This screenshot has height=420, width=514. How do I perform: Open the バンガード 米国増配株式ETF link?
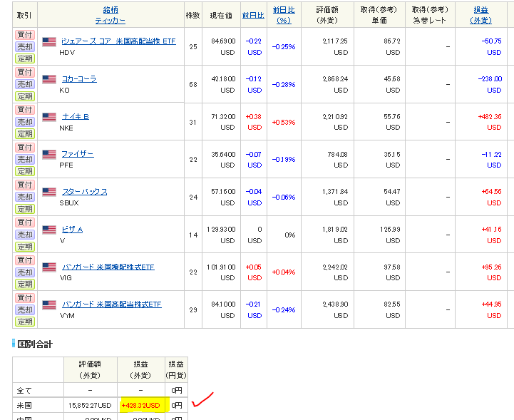(108, 267)
